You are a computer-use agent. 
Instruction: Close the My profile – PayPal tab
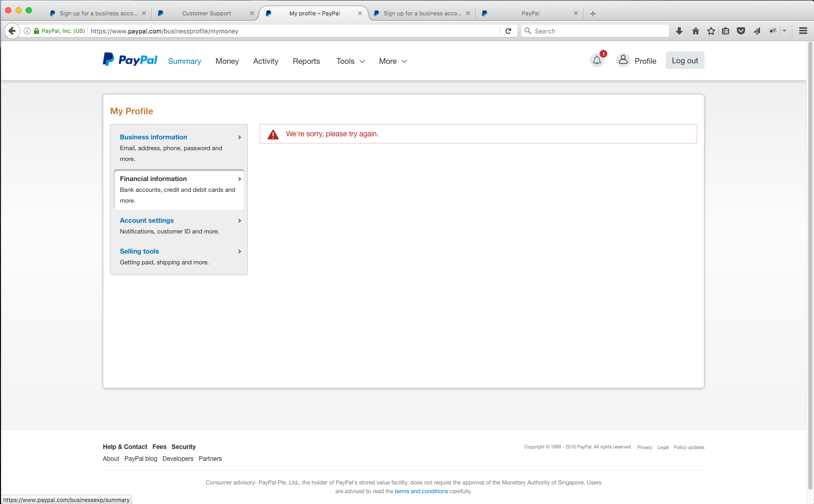tap(360, 13)
